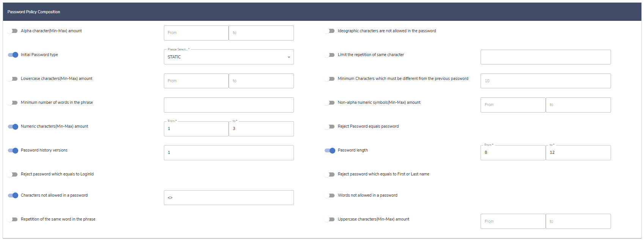Select the Minimum Characters different from previous field
The height and width of the screenshot is (241, 644).
[x=545, y=81]
